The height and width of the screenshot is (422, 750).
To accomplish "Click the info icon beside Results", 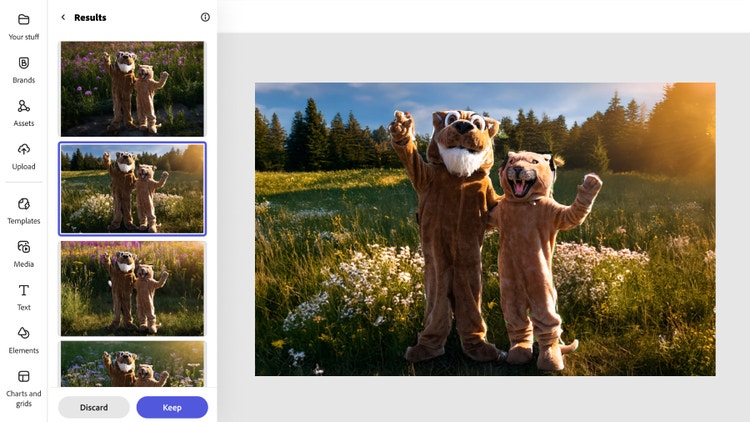I will pos(205,17).
